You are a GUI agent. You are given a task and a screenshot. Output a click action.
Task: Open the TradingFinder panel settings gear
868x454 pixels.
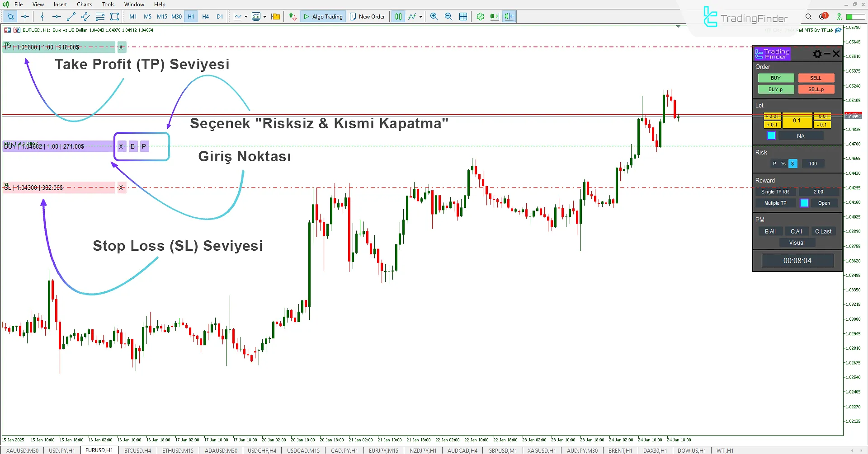click(817, 54)
